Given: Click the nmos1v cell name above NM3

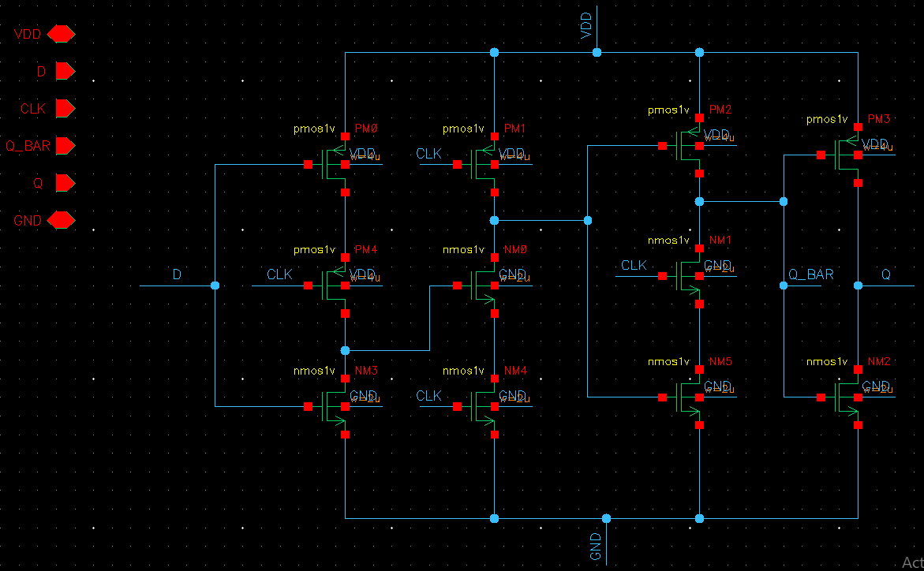Looking at the screenshot, I should coord(314,371).
